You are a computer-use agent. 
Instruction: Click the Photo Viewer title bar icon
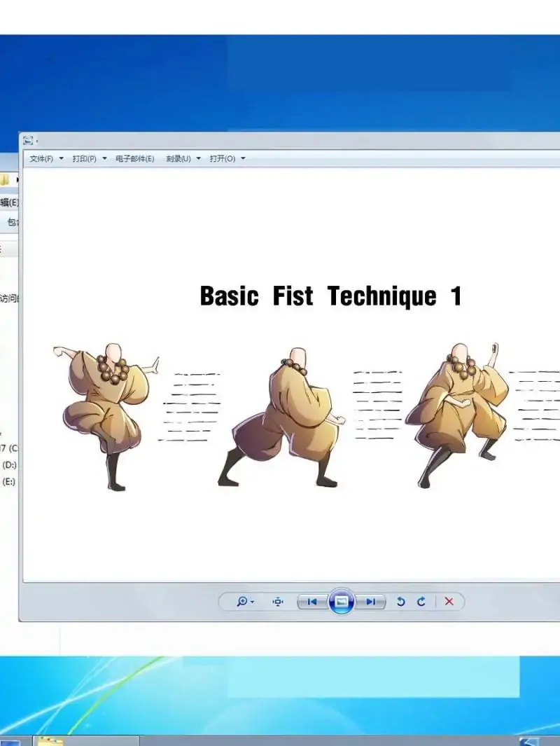pos(29,140)
